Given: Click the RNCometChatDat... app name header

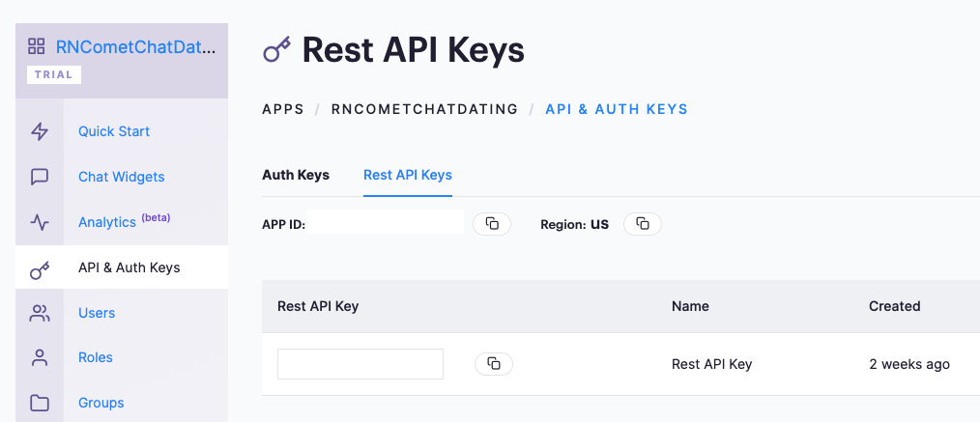Looking at the screenshot, I should (135, 46).
